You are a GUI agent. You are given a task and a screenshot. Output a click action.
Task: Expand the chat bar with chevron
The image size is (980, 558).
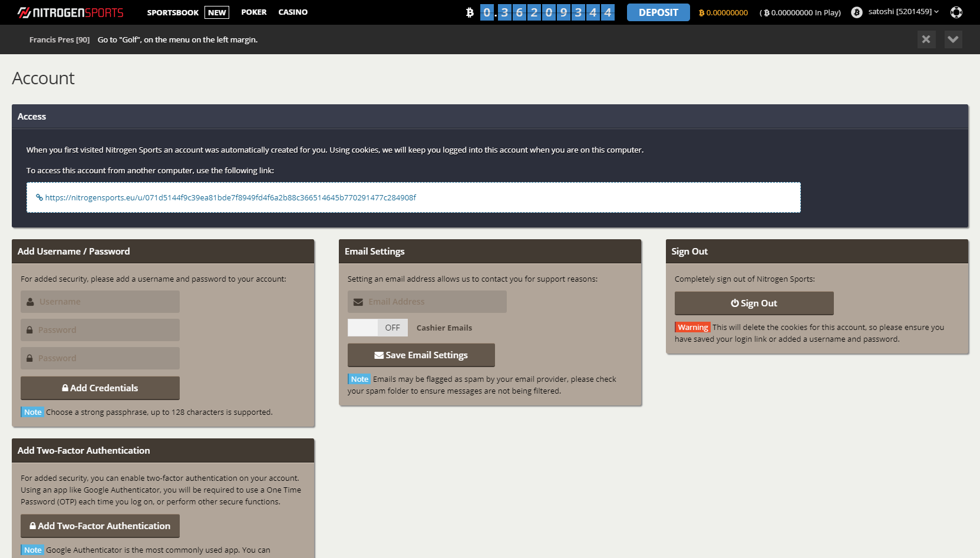pyautogui.click(x=953, y=39)
